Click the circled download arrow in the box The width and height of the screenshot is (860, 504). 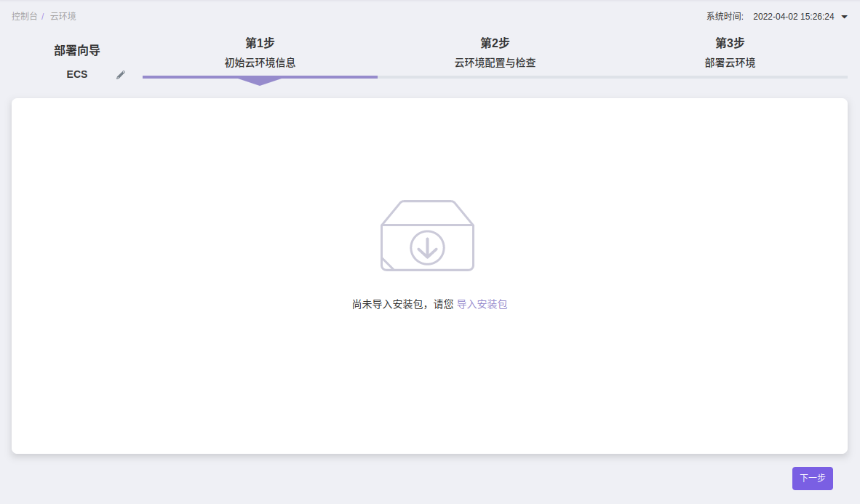tap(427, 248)
